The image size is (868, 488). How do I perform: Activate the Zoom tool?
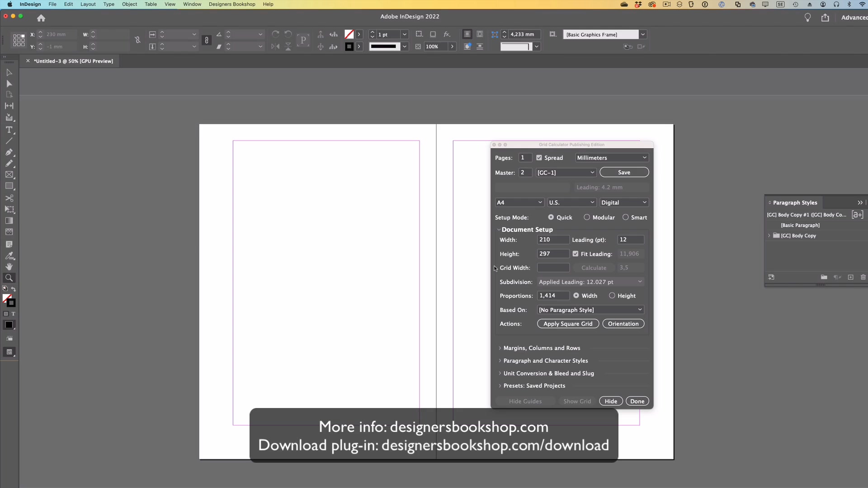9,278
